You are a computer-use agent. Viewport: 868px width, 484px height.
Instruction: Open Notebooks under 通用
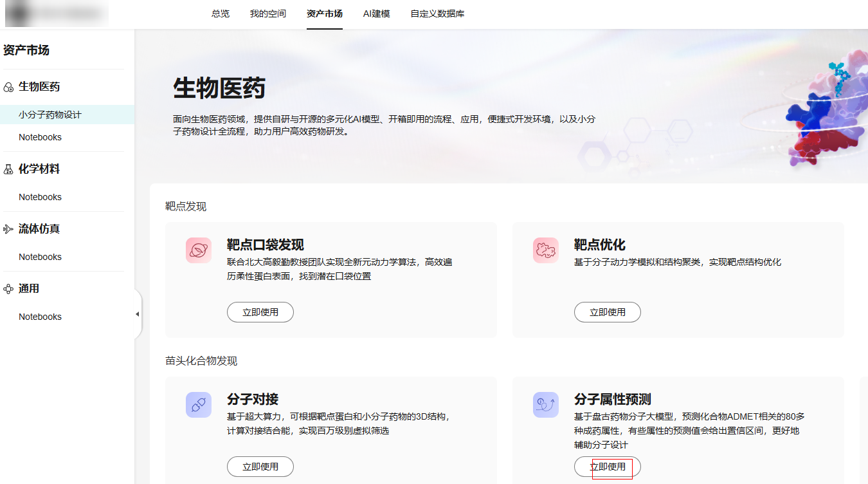tap(41, 317)
